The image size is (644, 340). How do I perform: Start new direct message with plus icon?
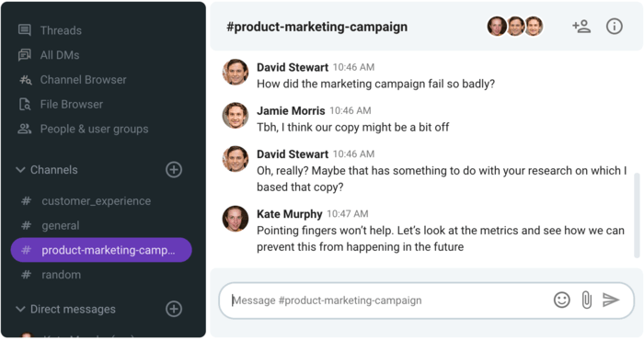(174, 309)
